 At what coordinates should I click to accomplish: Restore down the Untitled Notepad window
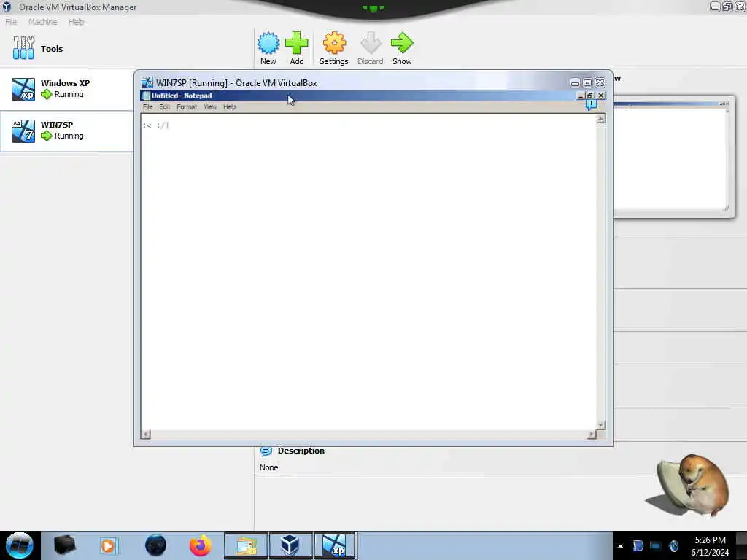click(x=590, y=96)
